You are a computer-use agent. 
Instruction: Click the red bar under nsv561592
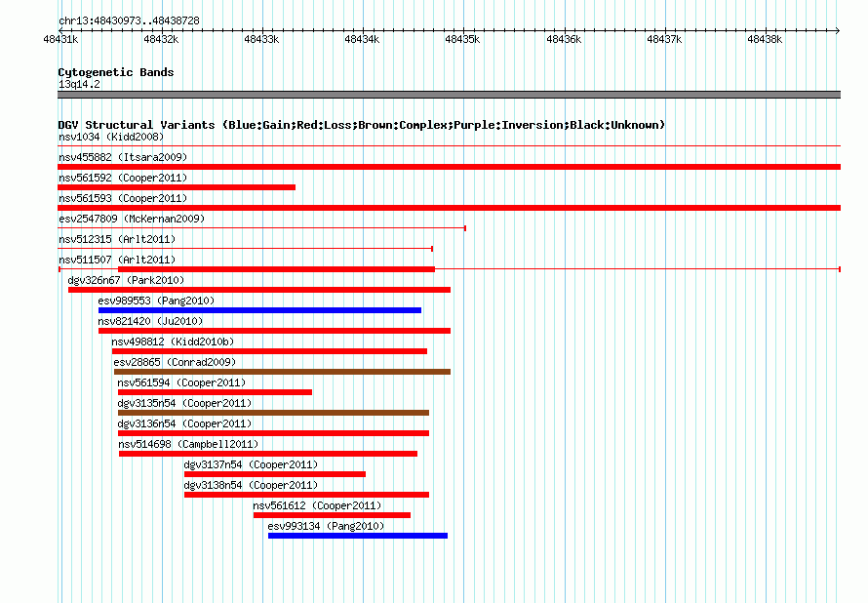177,187
